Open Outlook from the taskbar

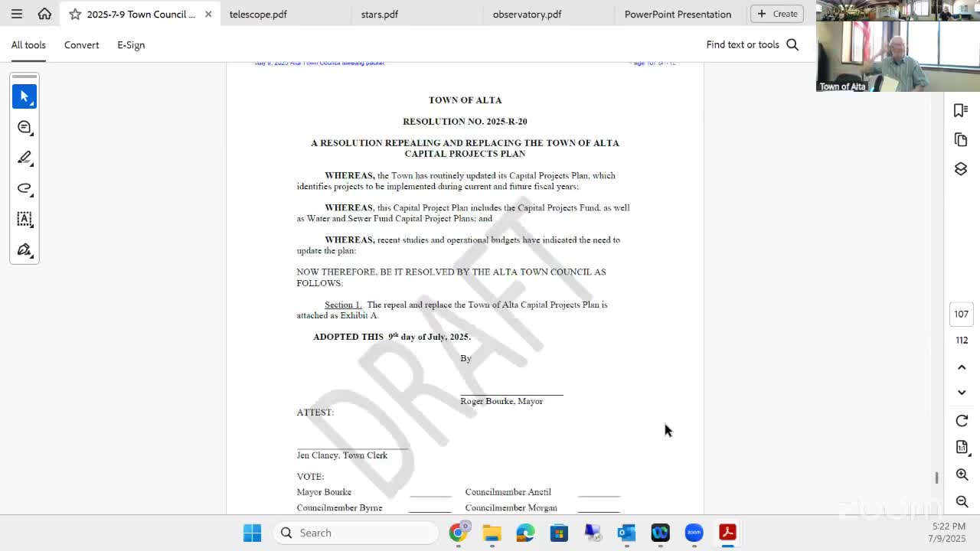[x=626, y=533]
